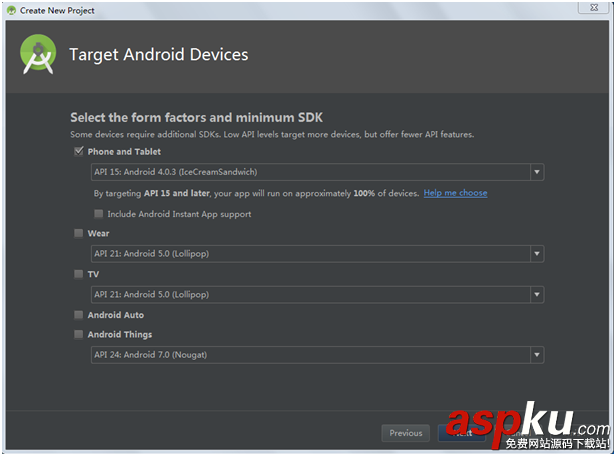This screenshot has height=456, width=616.
Task: Uncheck the Phone and Tablet checkbox
Action: point(79,151)
